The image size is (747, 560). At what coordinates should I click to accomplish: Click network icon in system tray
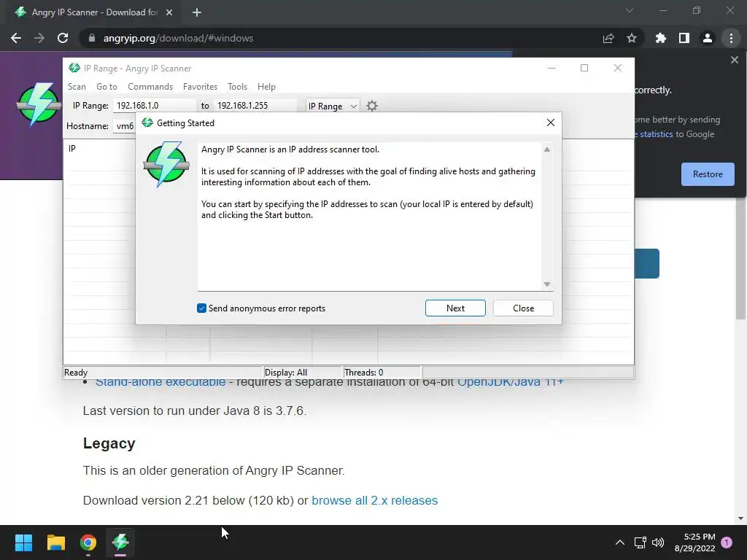[x=640, y=542]
